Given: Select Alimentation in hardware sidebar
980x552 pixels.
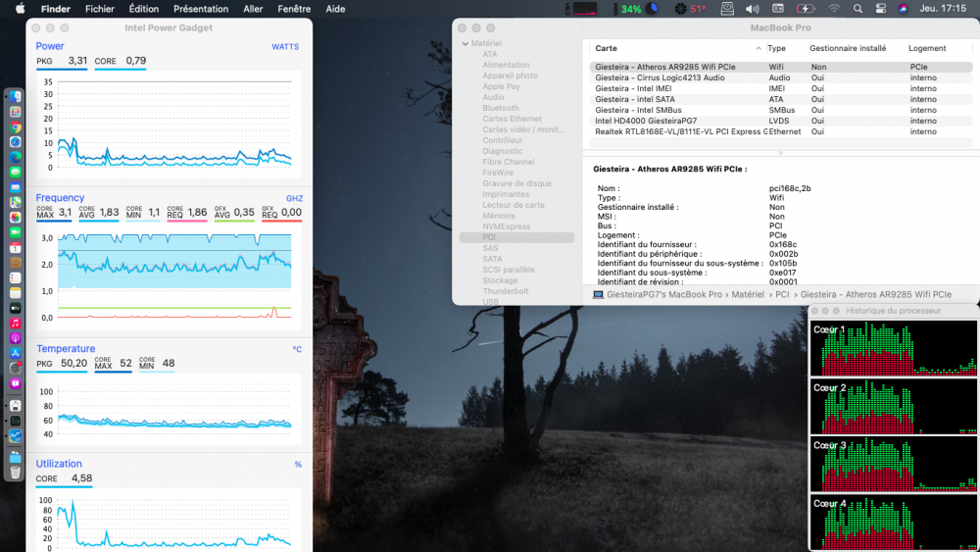Looking at the screenshot, I should tap(506, 65).
